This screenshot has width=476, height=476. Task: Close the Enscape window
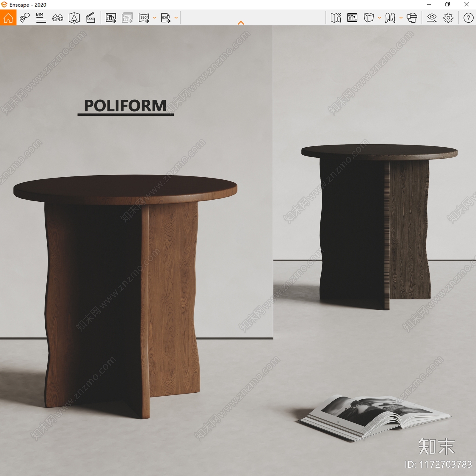point(466,4)
